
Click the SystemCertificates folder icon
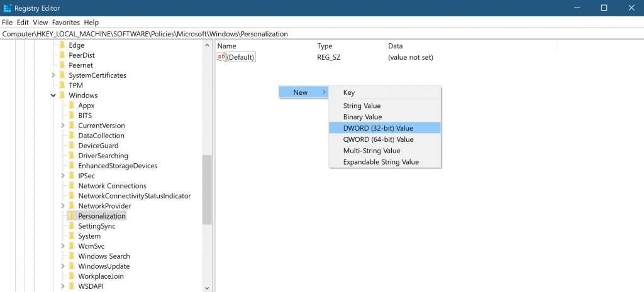62,75
